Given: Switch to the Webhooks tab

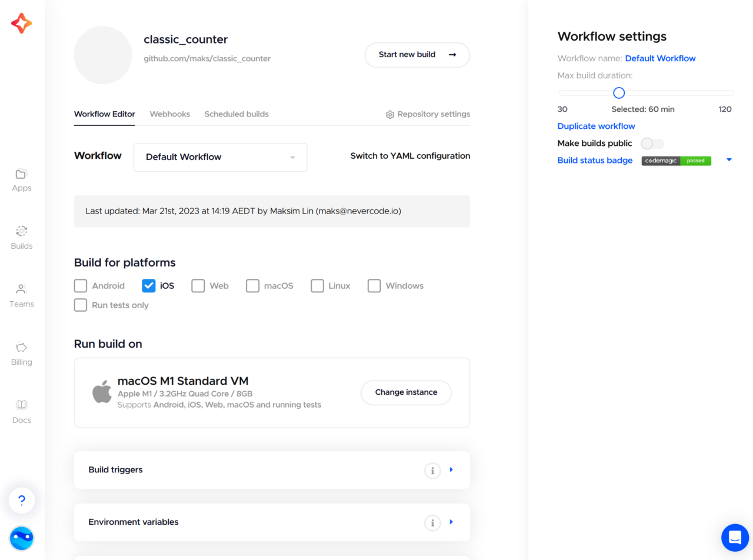Looking at the screenshot, I should 169,114.
